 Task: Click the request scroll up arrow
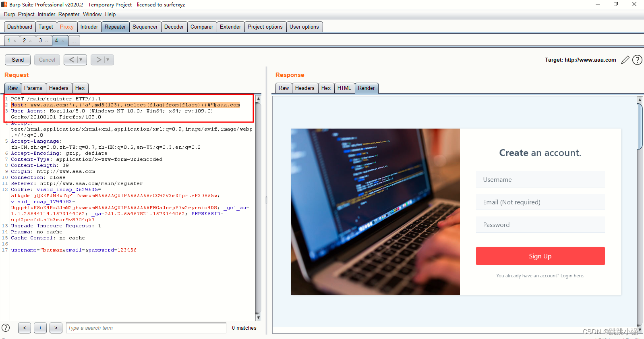[258, 98]
